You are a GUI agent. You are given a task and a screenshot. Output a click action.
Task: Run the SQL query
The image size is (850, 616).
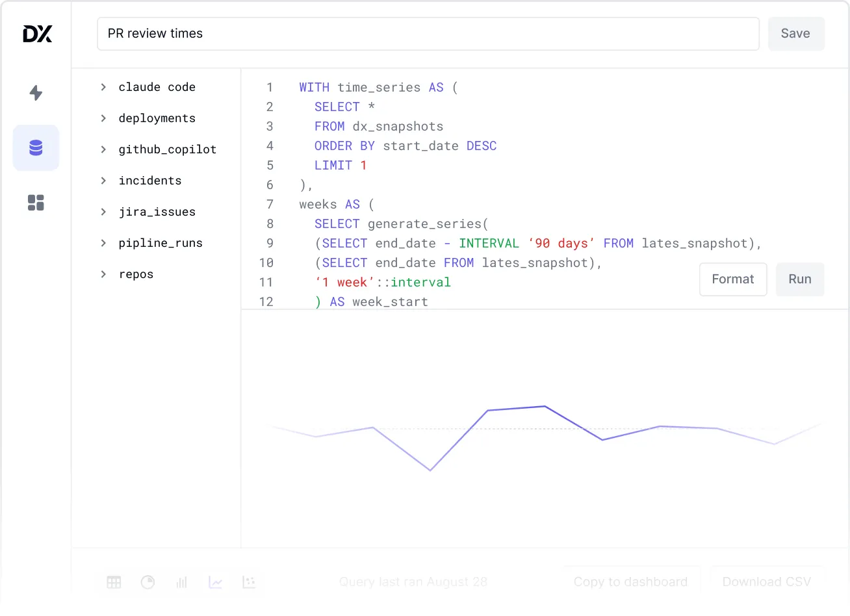pos(799,279)
